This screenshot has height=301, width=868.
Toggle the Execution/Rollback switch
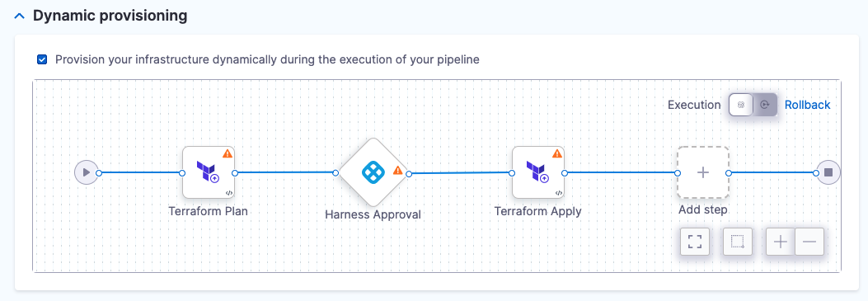(753, 105)
